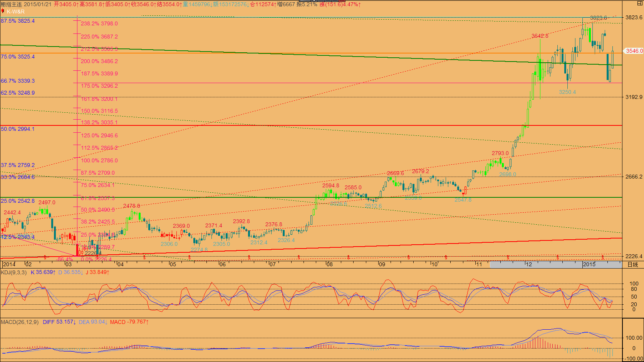
Task: Click the current price tag 3546.0 on axis
Action: click(x=634, y=51)
